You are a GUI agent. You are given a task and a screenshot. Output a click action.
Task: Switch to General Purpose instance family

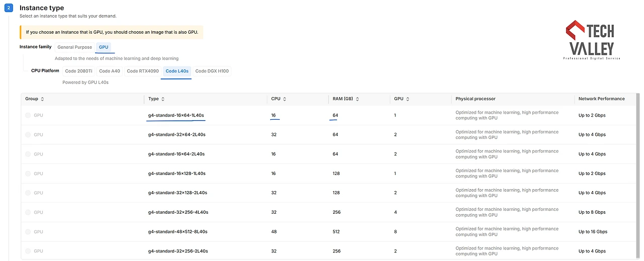click(x=74, y=47)
